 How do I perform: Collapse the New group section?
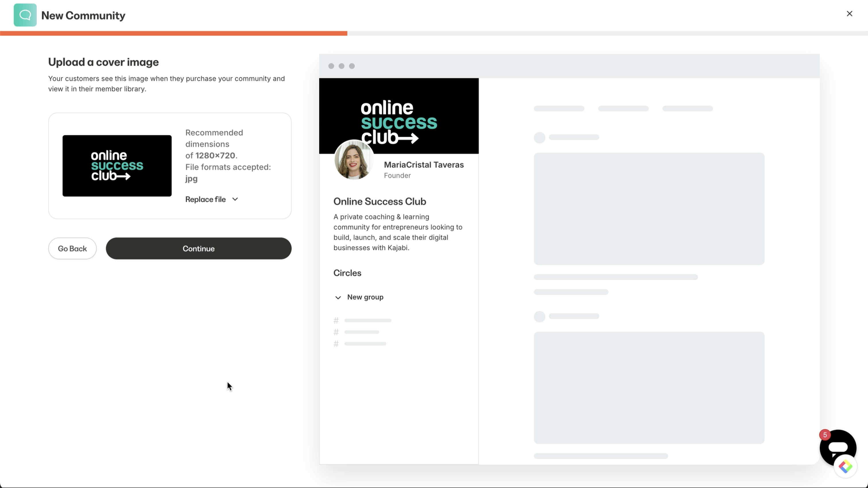(338, 298)
